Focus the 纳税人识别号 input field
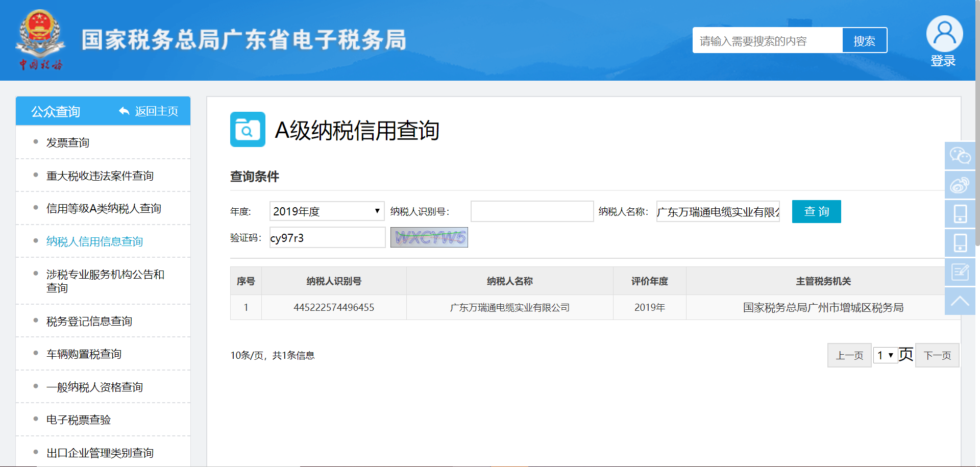This screenshot has height=467, width=980. [x=532, y=211]
